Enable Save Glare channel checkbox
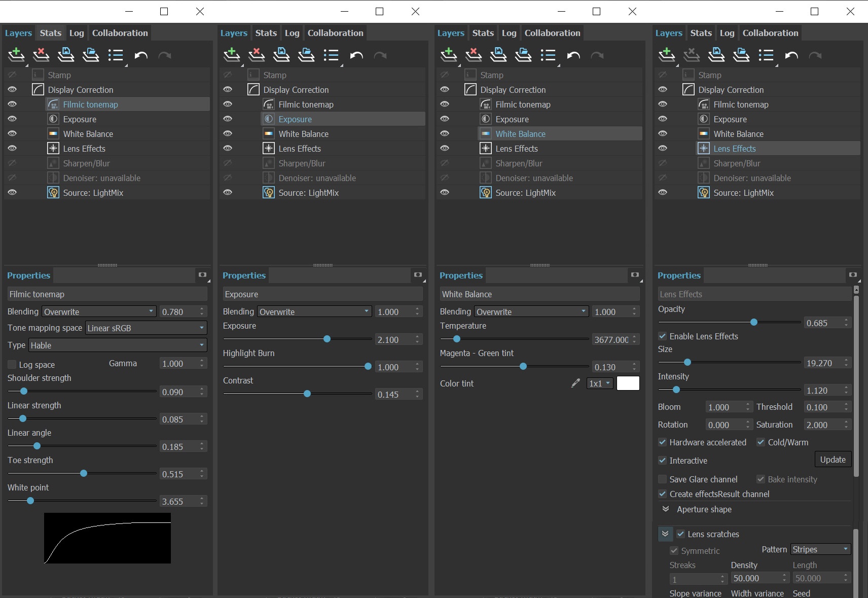The width and height of the screenshot is (868, 598). tap(662, 479)
